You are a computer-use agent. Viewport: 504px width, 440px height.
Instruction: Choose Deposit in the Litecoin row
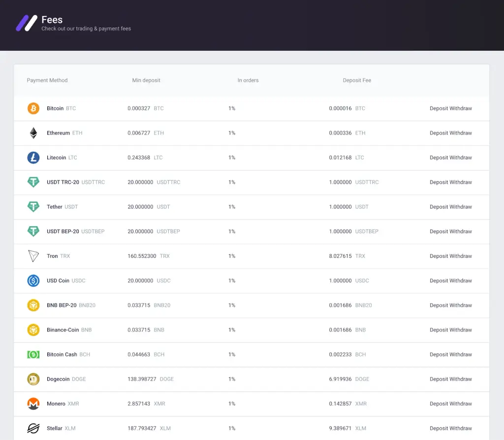(x=439, y=157)
